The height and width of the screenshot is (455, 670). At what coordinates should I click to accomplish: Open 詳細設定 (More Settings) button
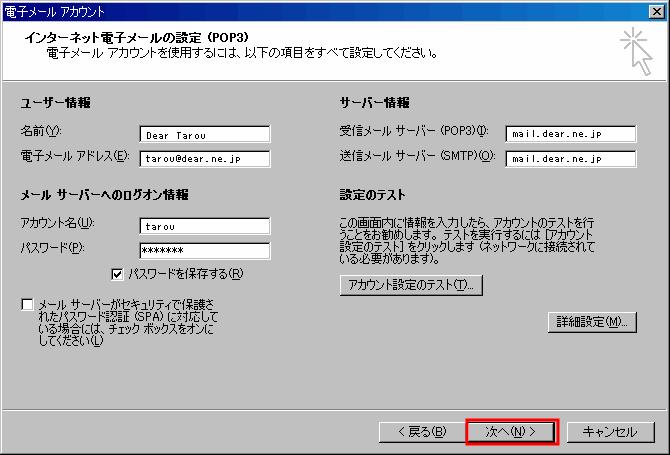point(592,322)
